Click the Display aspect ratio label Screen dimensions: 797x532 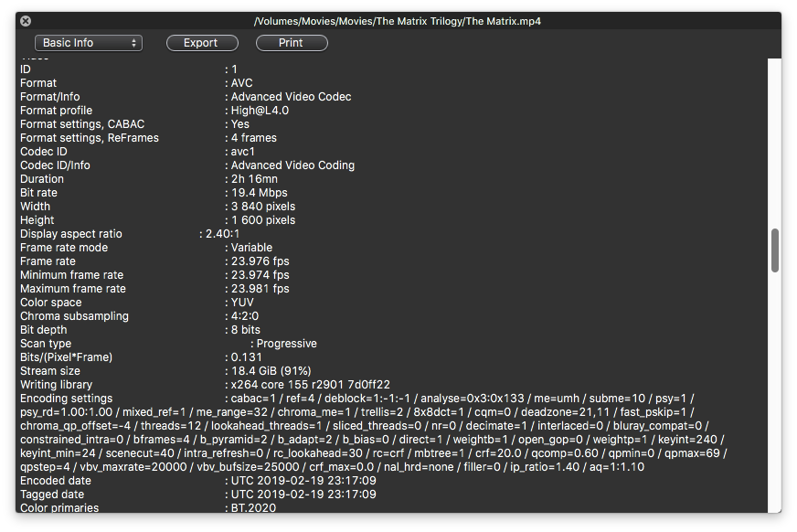71,234
